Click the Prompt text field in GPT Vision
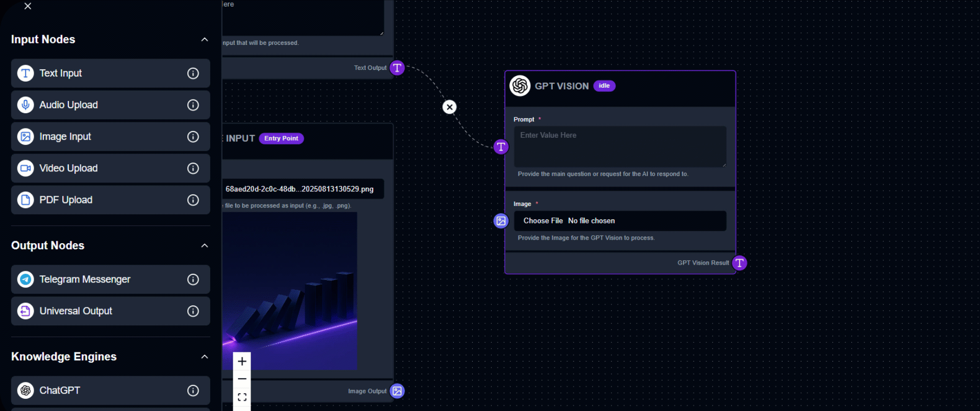 [620, 146]
